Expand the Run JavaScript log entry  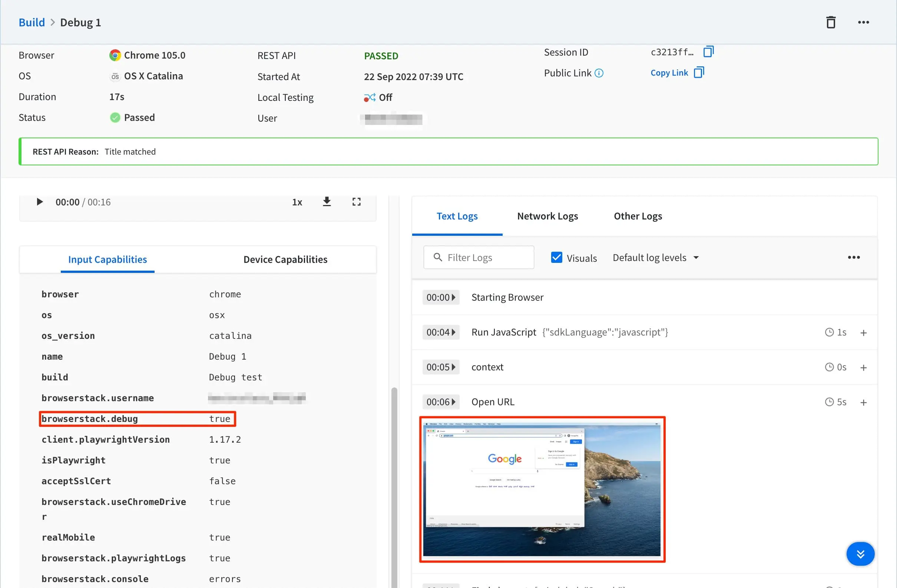(864, 333)
